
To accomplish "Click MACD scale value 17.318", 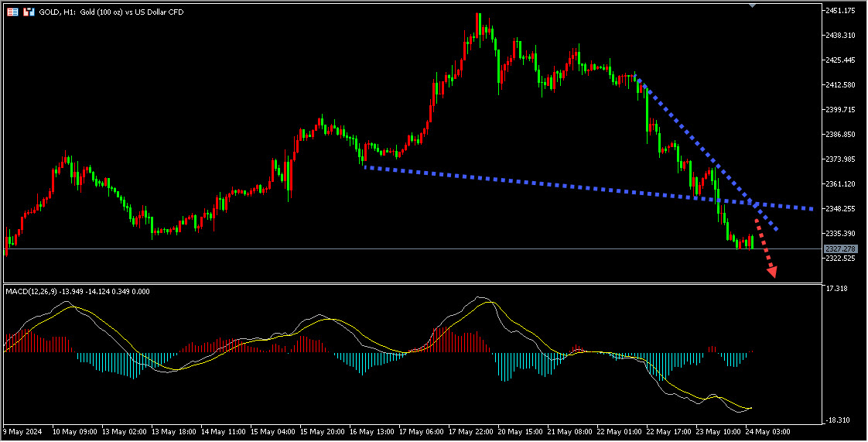I will pyautogui.click(x=836, y=289).
